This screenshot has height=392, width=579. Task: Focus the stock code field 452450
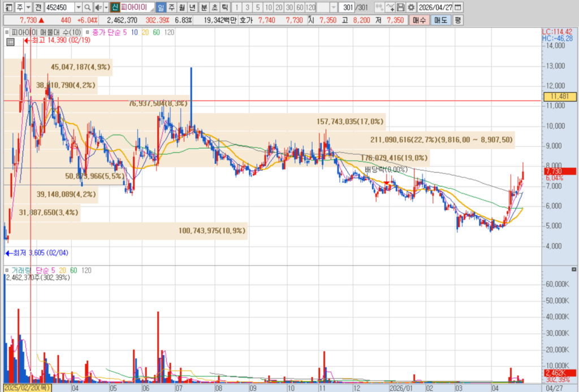point(59,7)
